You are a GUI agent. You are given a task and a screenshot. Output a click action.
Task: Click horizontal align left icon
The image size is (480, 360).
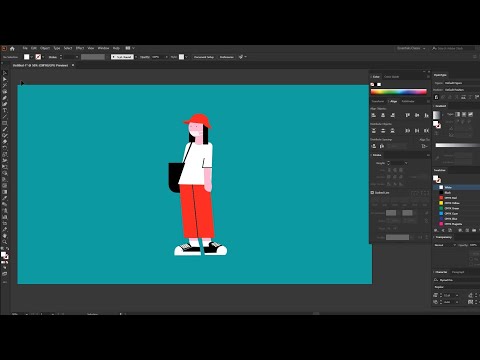click(374, 115)
